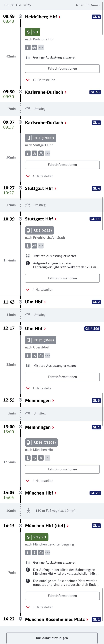Click the more-options dots under RE 5 (4213)
The width and height of the screenshot is (104, 644).
(x=41, y=246)
